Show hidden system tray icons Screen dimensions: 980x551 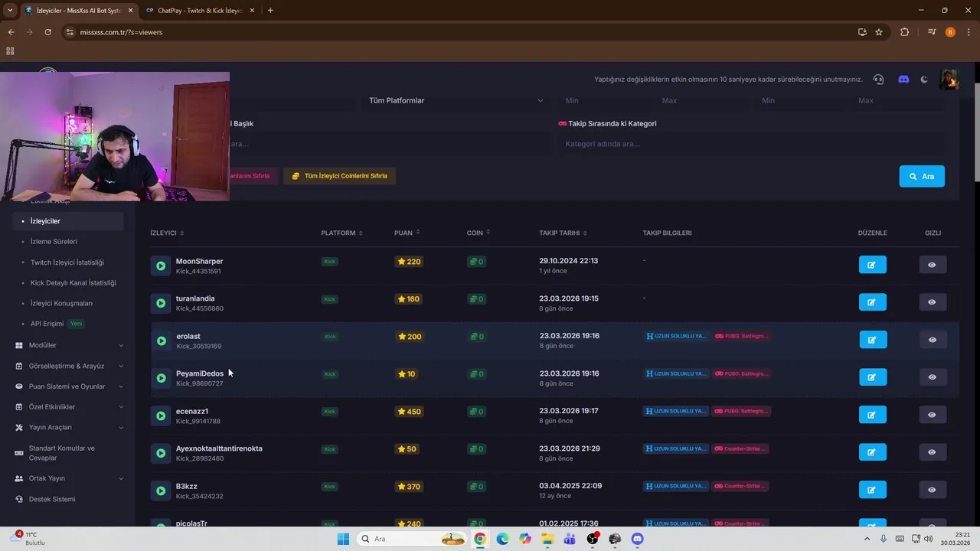pyautogui.click(x=867, y=539)
